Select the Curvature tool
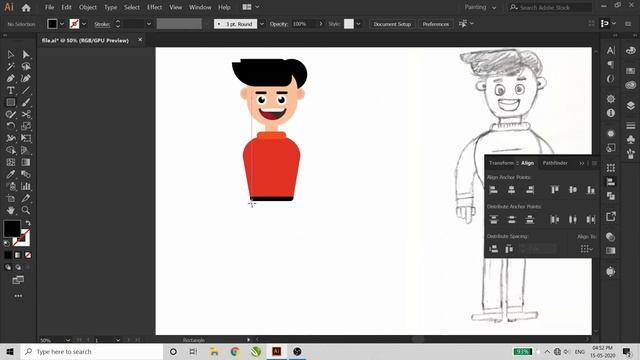The width and height of the screenshot is (640, 360). click(x=26, y=78)
